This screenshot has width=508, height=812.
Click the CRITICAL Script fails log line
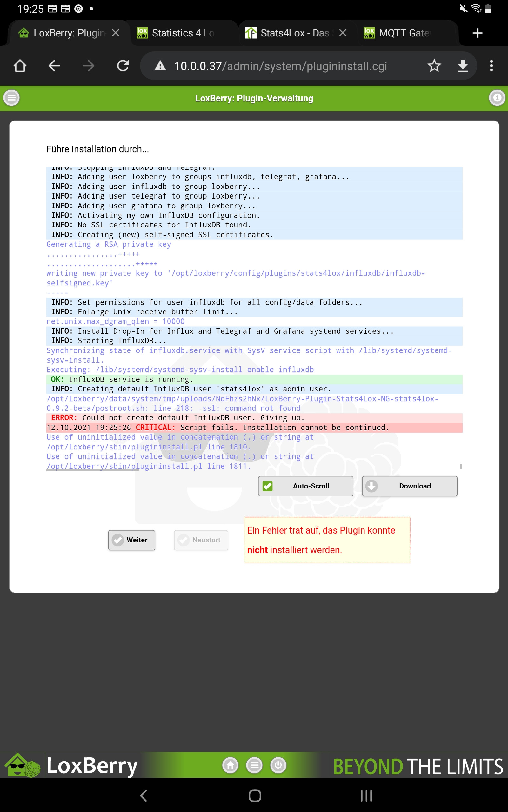pos(254,428)
